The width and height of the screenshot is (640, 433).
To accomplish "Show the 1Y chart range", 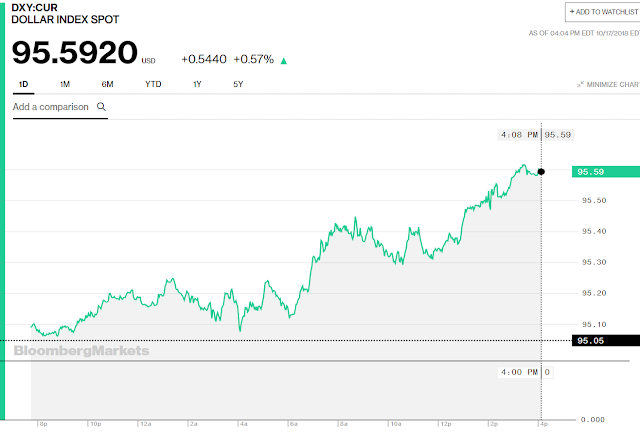I will click(x=197, y=84).
